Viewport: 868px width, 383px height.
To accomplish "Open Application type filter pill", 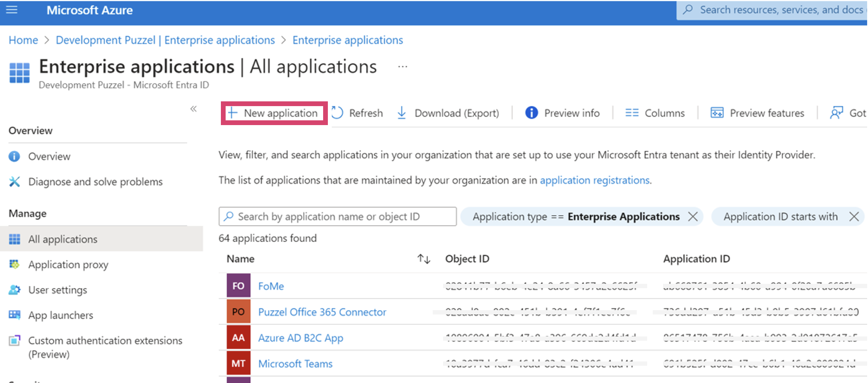I will (x=576, y=217).
